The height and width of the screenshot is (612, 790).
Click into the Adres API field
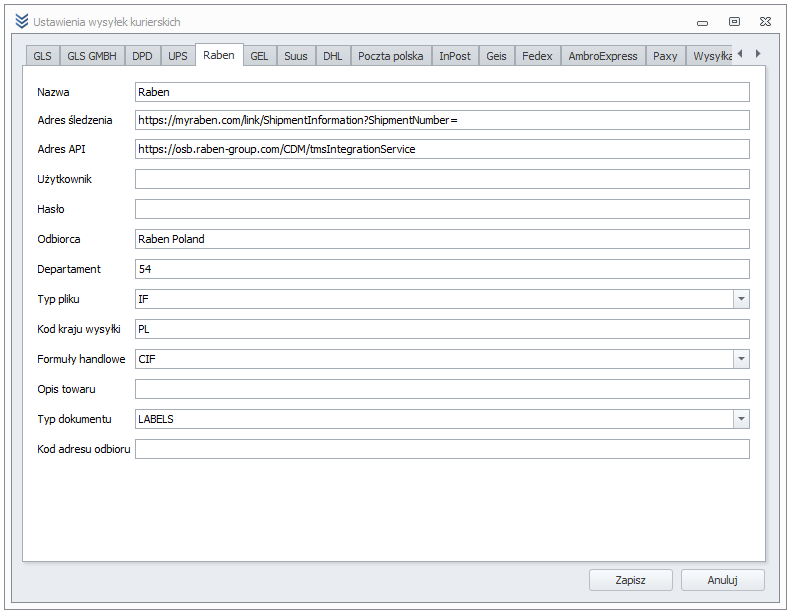coord(442,149)
